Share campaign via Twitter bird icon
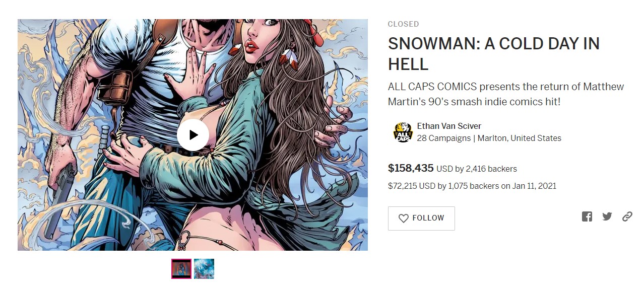Viewport: 644px width, 293px height. tap(607, 216)
